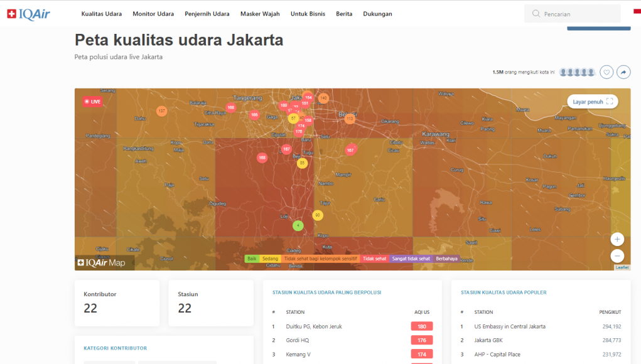
Task: Zoom out the map with minus button
Action: click(617, 255)
